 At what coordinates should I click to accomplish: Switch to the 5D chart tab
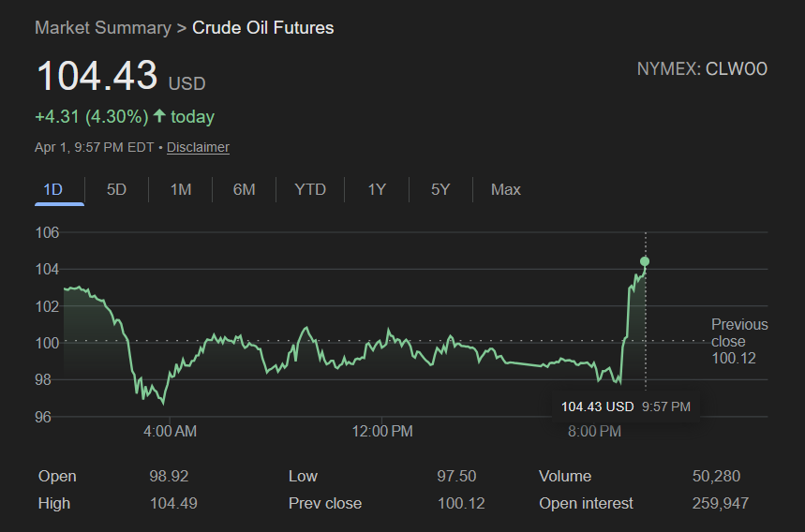[116, 189]
